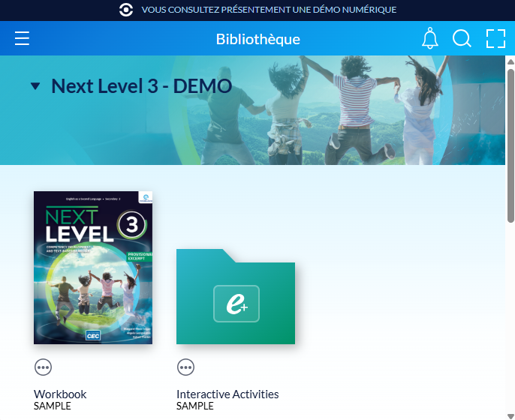515x420 pixels.
Task: Click the search magnifying glass icon
Action: pos(462,39)
